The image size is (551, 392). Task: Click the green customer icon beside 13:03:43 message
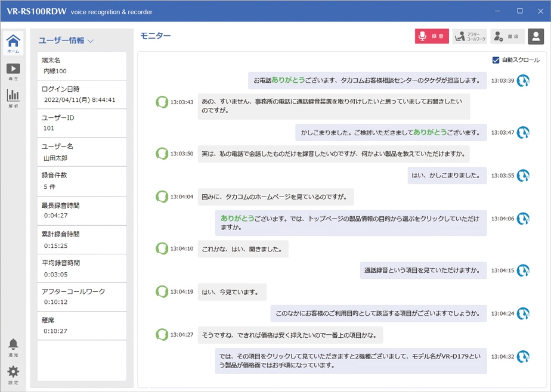162,102
